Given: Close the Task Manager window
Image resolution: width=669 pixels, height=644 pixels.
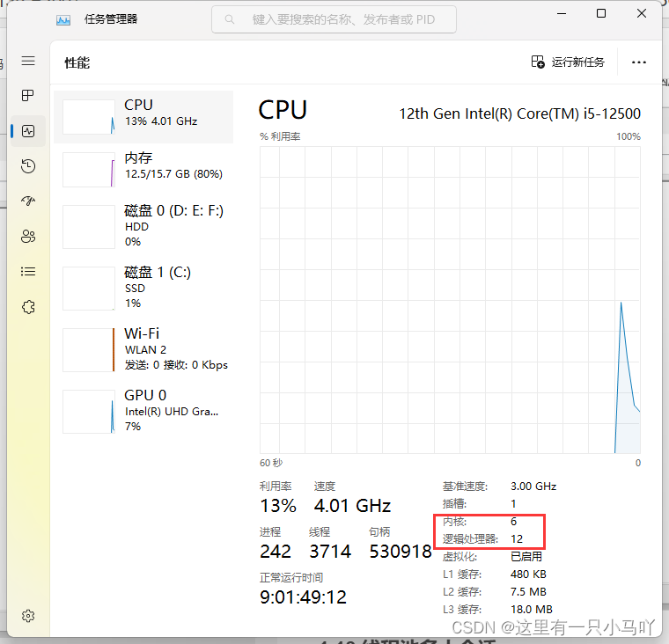Looking at the screenshot, I should click(x=641, y=14).
